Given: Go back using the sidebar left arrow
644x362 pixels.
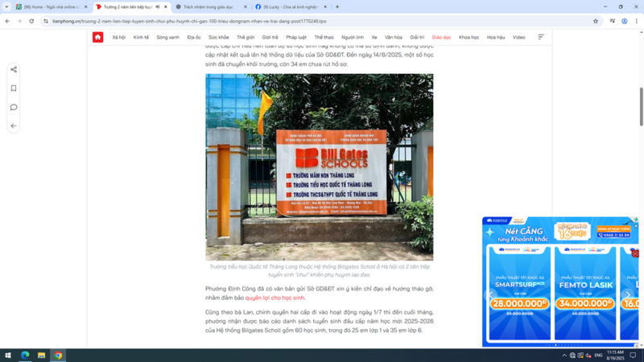Looking at the screenshot, I should (x=14, y=126).
